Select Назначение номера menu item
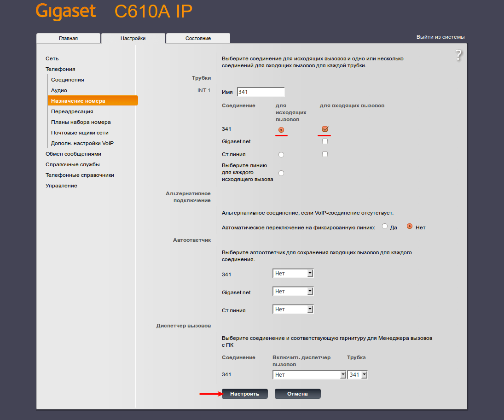Viewport: 504px width, 420px height. click(x=93, y=101)
